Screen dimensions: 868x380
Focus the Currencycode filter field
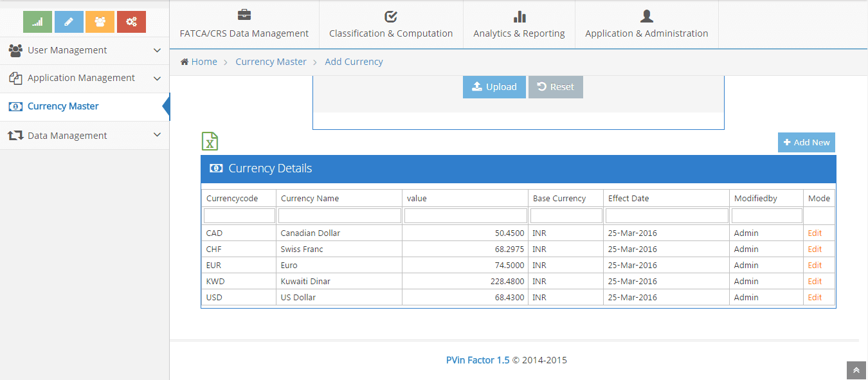pyautogui.click(x=239, y=215)
